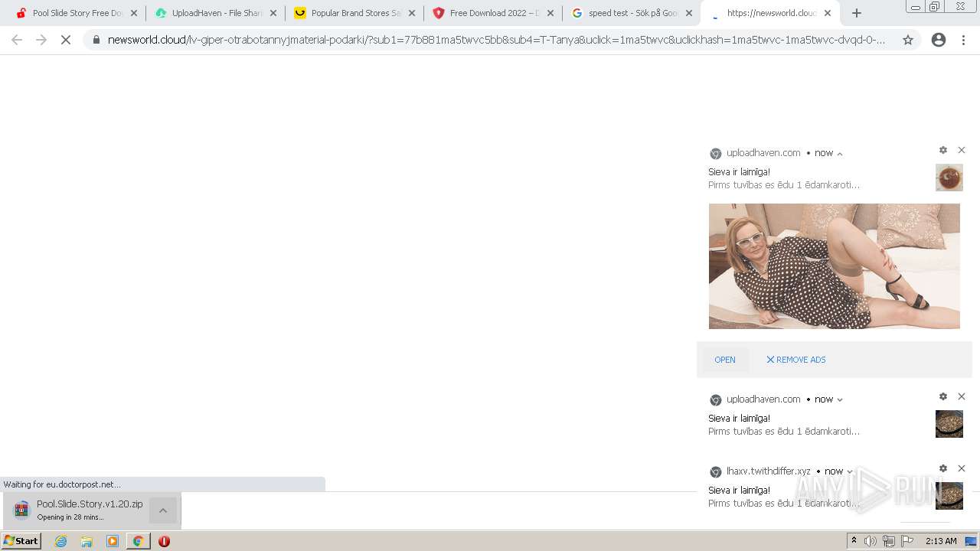Collapse first uploadhaven.com notification
980x551 pixels.
tap(840, 154)
